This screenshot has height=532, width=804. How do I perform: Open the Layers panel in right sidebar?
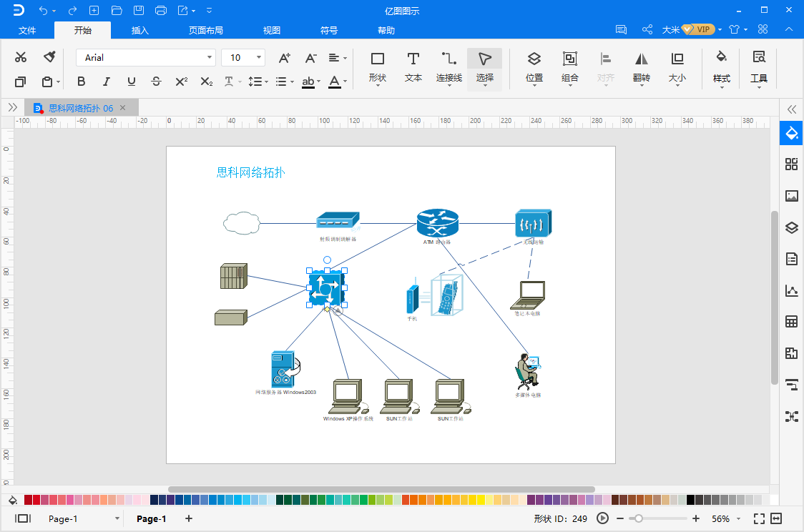(x=791, y=228)
